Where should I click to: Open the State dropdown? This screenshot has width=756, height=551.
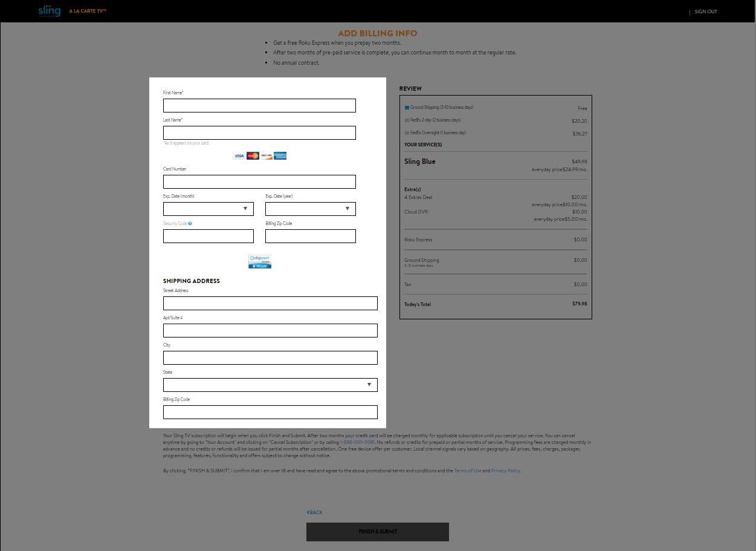270,385
